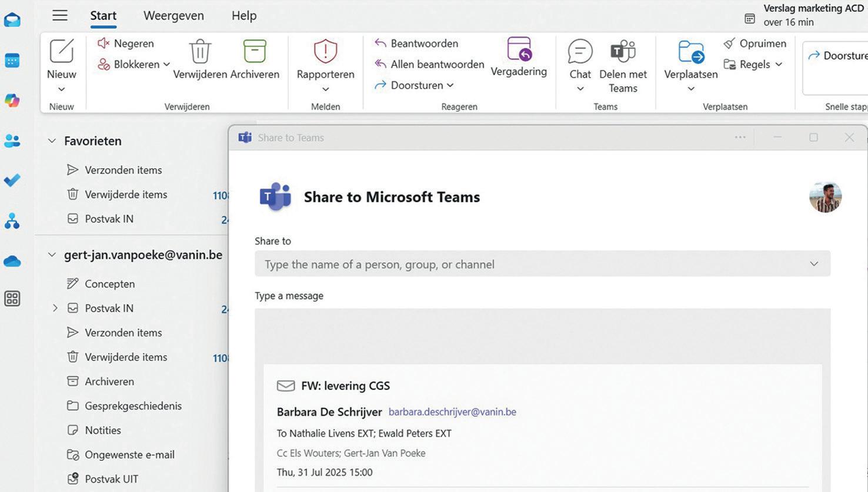Select Postvak IN under Favorieten
Screen dimensions: 868x492
(109, 219)
